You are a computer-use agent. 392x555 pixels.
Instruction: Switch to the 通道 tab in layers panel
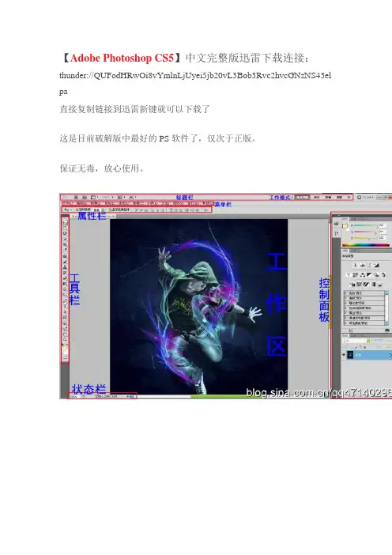click(x=353, y=335)
